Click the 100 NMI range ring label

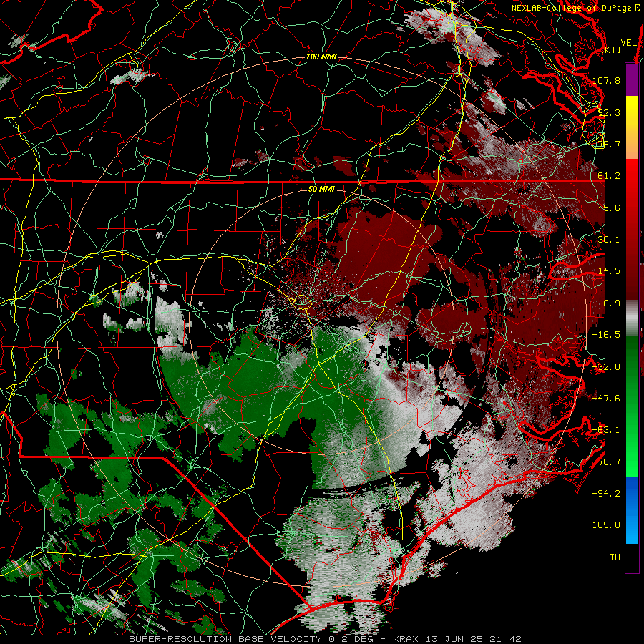(x=321, y=57)
